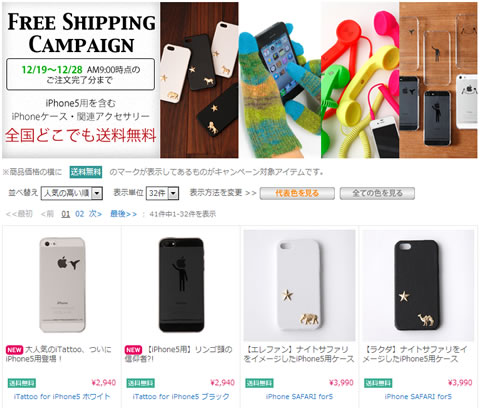The image size is (482, 408).
Task: Open the 表示単位 32件 dropdown
Action: pos(162,193)
